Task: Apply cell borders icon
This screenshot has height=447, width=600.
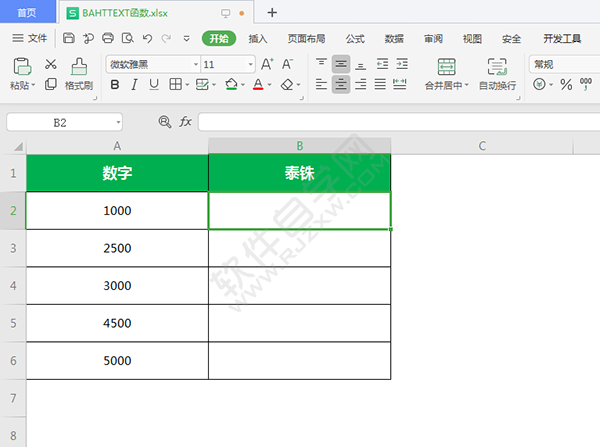Action: point(175,84)
